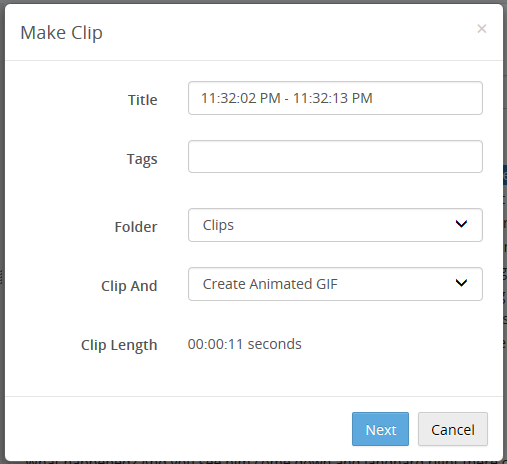Screen dimensions: 507x464
Task: Click inside the empty Tags field
Action: 335,157
